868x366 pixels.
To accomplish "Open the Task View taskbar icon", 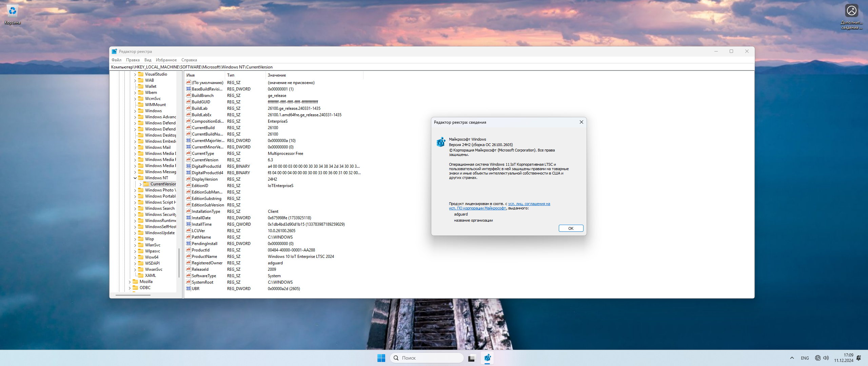I will (471, 358).
